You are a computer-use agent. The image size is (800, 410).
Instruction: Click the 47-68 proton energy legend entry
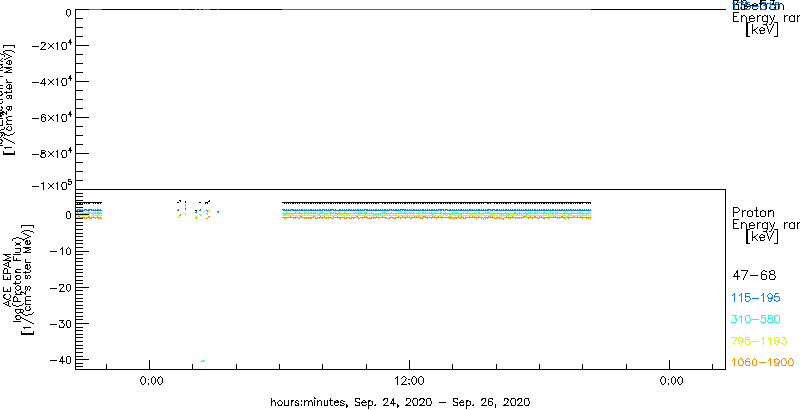click(x=754, y=276)
